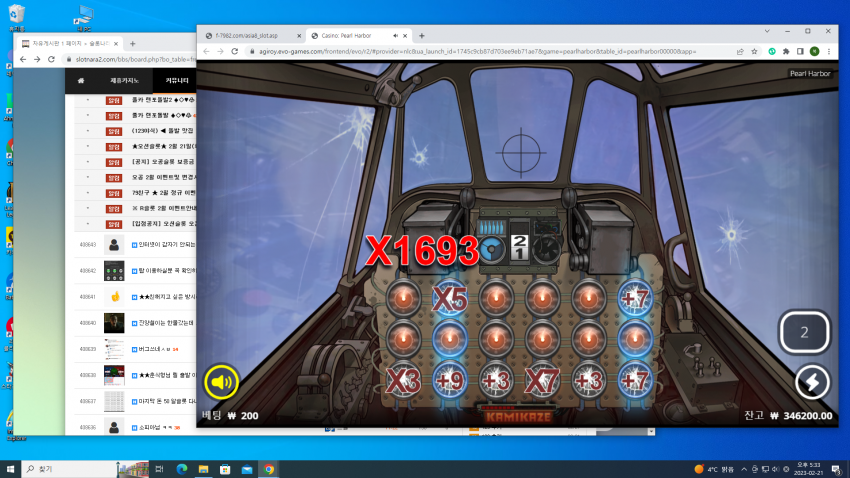Open the 제휴카지노 menu item

(x=125, y=81)
